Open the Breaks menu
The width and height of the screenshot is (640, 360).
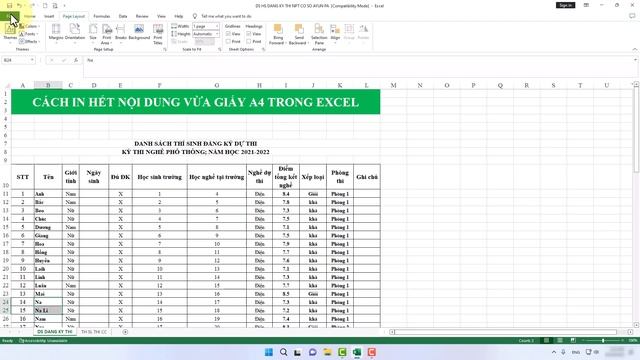coord(121,33)
